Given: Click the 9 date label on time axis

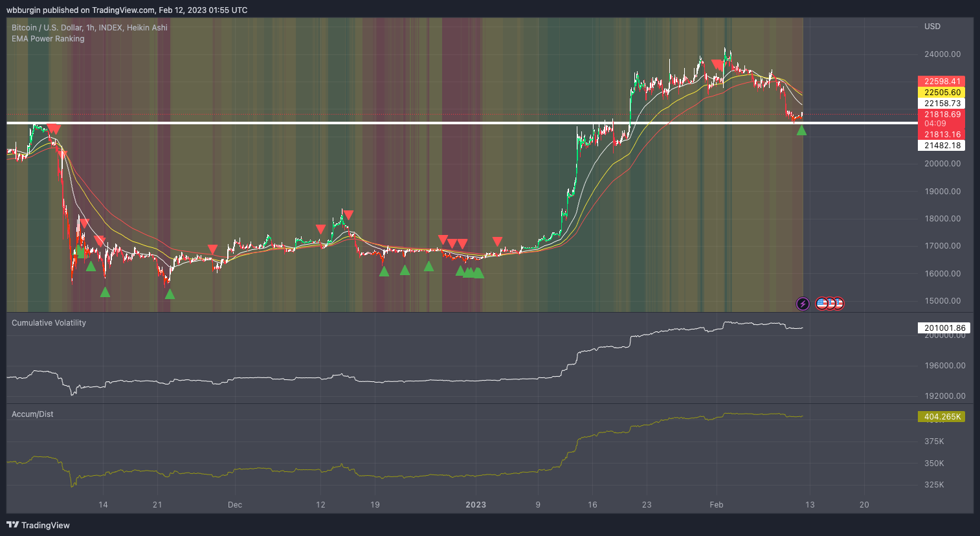Looking at the screenshot, I should coord(538,505).
